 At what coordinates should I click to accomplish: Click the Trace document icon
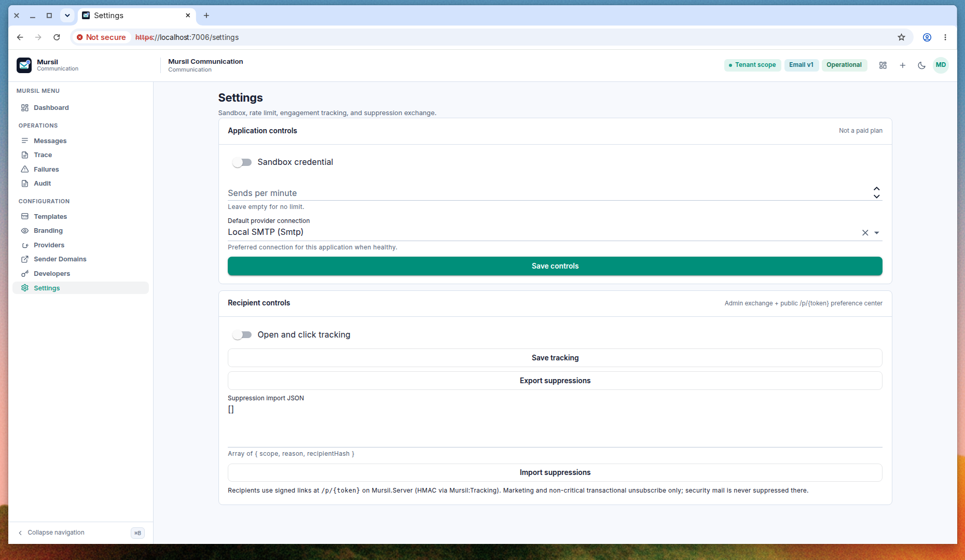pyautogui.click(x=24, y=155)
